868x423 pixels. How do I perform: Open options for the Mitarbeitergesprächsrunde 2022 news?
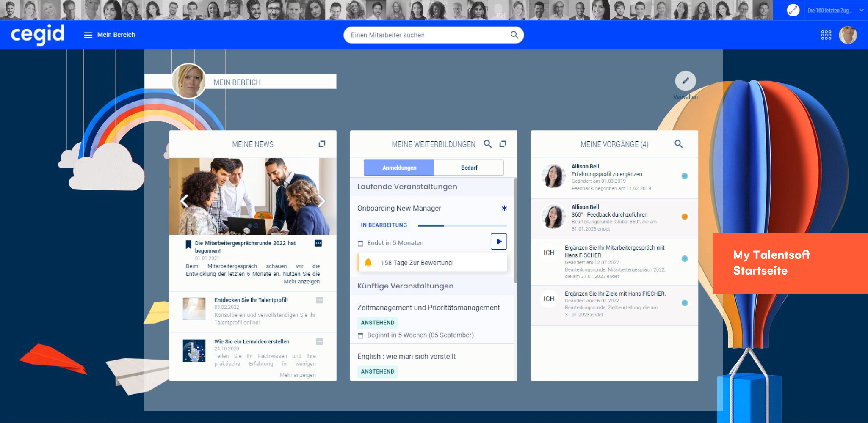[x=318, y=243]
